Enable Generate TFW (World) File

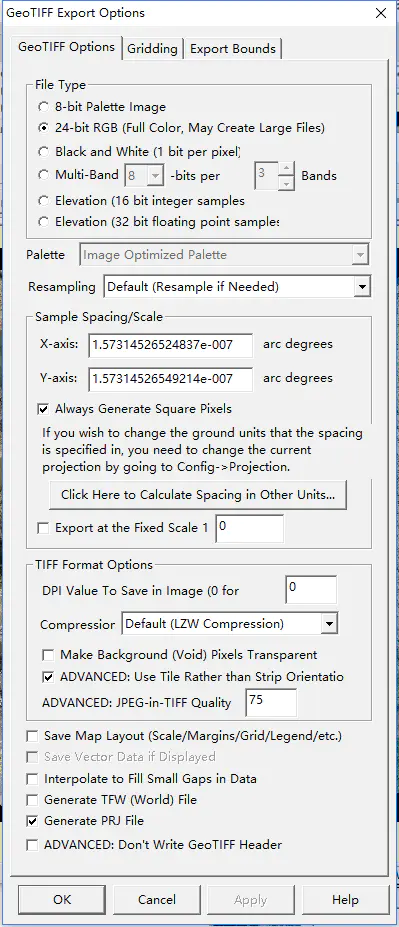(x=32, y=800)
